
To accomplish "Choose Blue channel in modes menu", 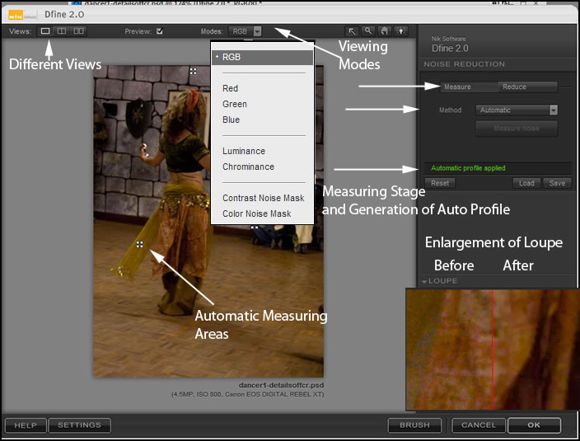I will point(231,120).
